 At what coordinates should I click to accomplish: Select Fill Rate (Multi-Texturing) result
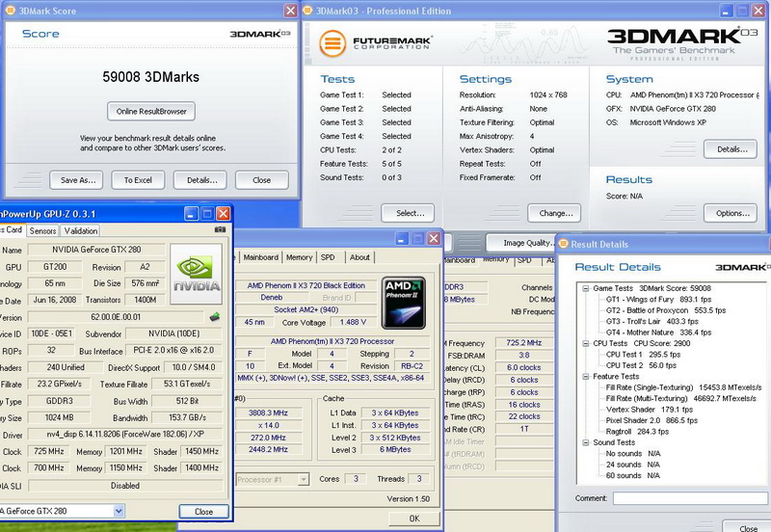pos(681,398)
